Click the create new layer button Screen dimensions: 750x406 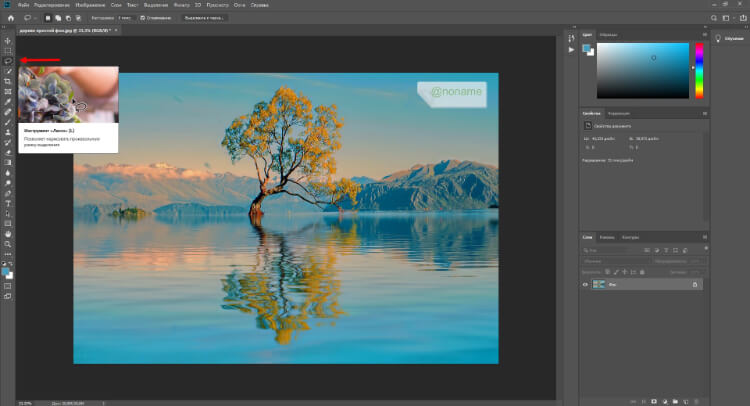685,402
